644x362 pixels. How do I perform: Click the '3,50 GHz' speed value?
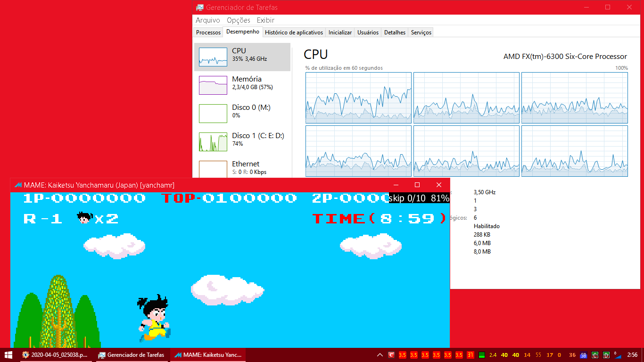coord(485,192)
